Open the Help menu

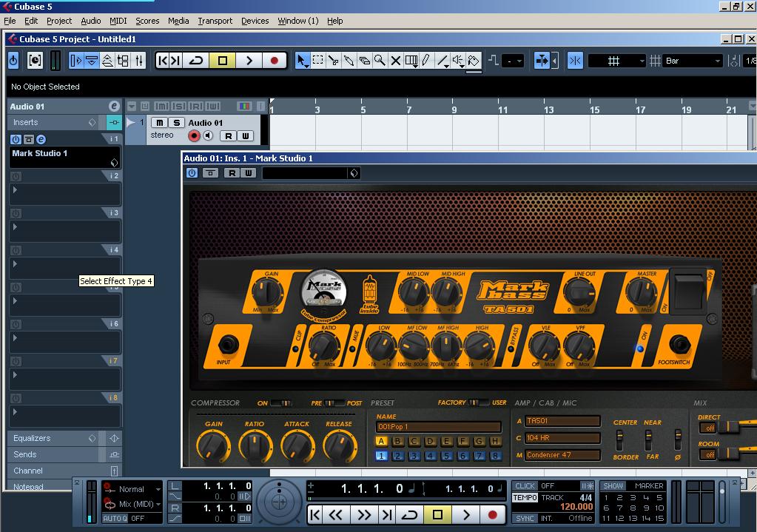tap(334, 21)
